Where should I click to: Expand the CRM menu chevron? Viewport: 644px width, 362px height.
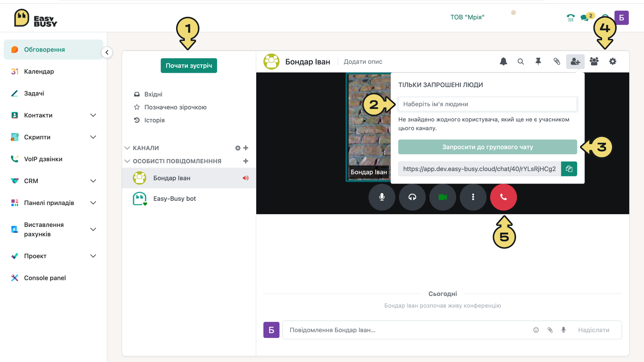pyautogui.click(x=93, y=181)
